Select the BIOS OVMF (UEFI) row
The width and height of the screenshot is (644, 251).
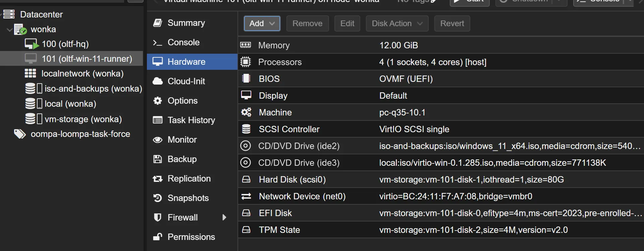(441, 79)
